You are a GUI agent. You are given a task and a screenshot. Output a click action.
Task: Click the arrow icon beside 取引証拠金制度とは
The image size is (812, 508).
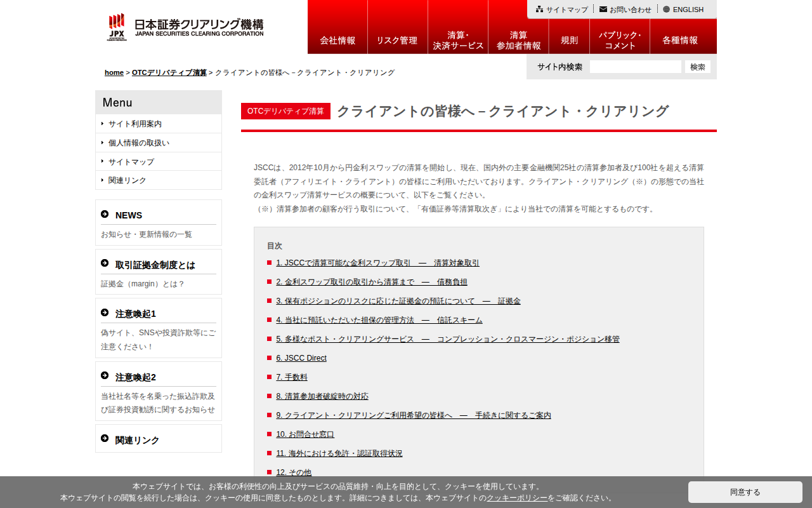pos(105,264)
